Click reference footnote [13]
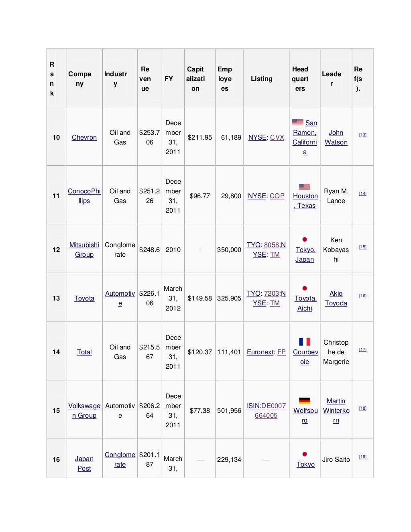 (x=362, y=135)
